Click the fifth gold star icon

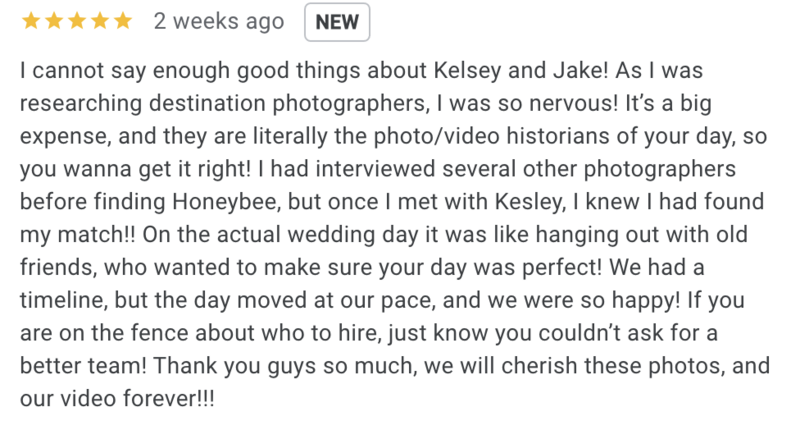pos(122,21)
